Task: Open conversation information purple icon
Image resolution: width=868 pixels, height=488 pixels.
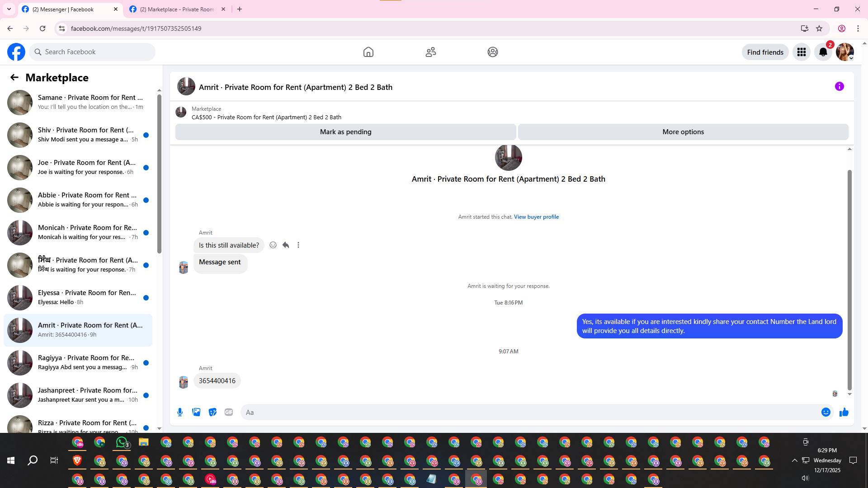Action: coord(839,86)
